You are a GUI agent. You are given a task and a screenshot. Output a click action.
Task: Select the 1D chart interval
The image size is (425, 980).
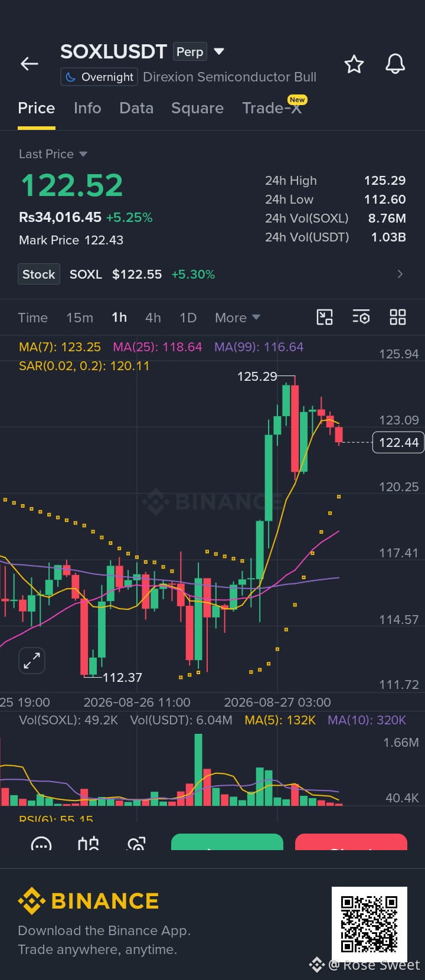[188, 318]
